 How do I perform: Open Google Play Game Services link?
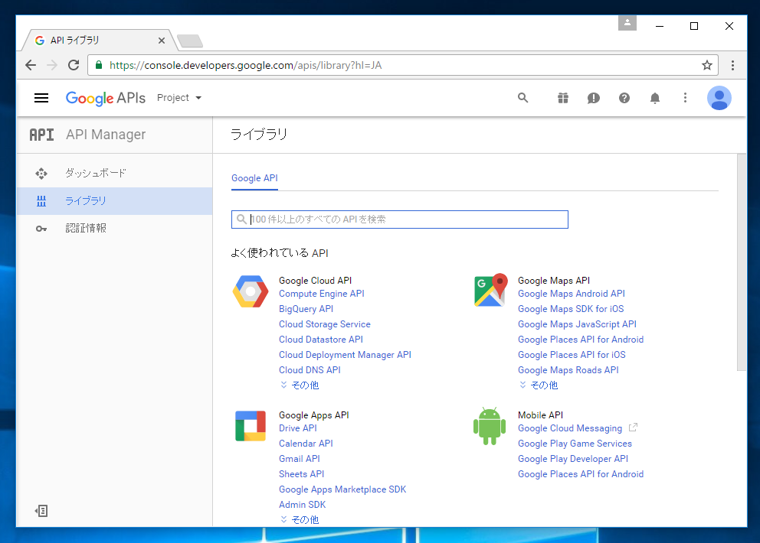(x=575, y=443)
